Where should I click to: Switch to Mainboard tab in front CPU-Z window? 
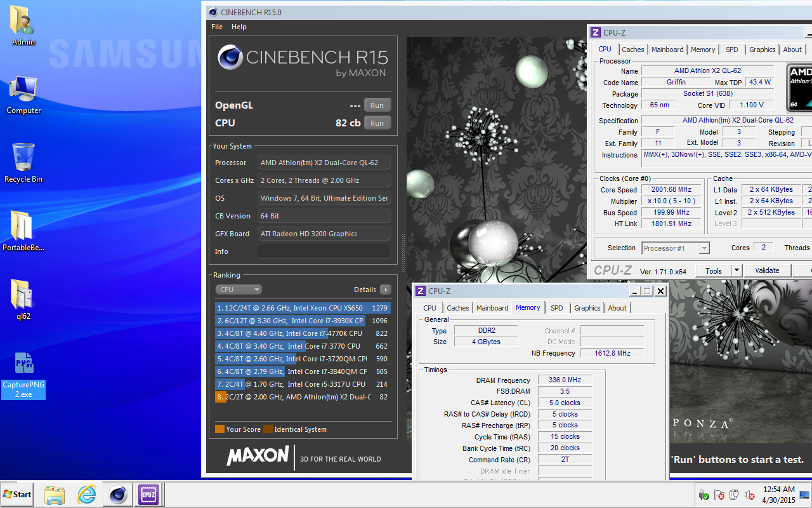click(492, 308)
